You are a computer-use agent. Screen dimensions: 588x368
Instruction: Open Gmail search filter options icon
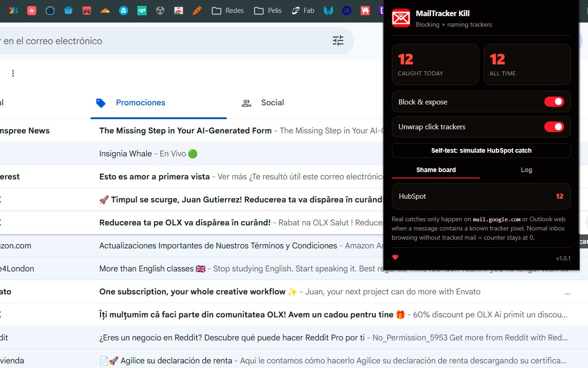(338, 41)
